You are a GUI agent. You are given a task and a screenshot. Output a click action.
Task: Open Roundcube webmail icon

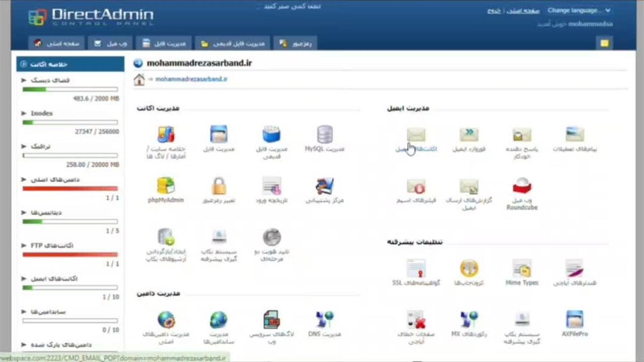(522, 187)
